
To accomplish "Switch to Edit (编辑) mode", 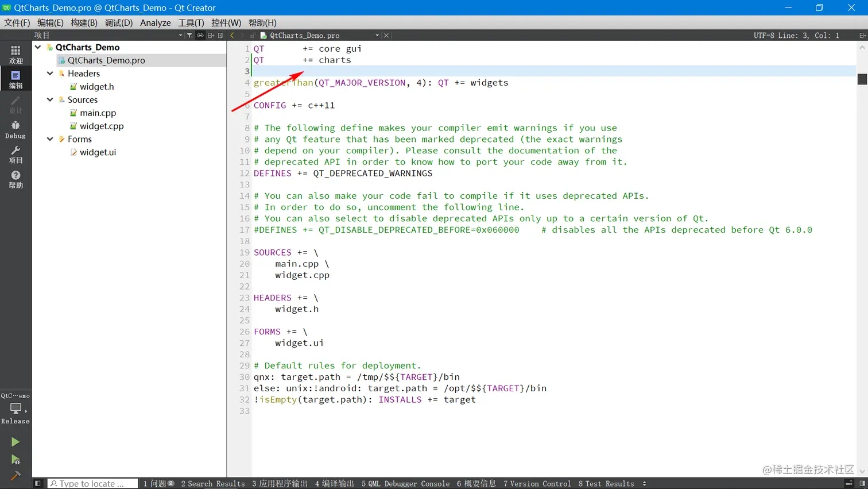I will [x=15, y=79].
